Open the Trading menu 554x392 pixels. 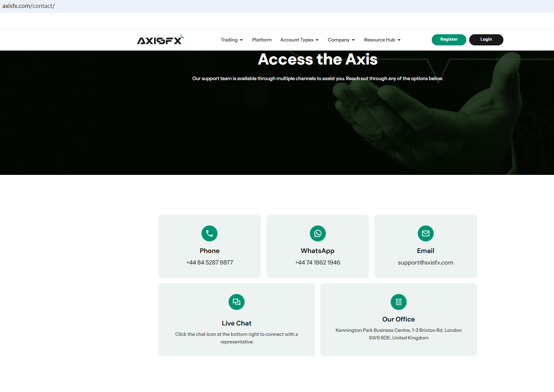(x=232, y=40)
